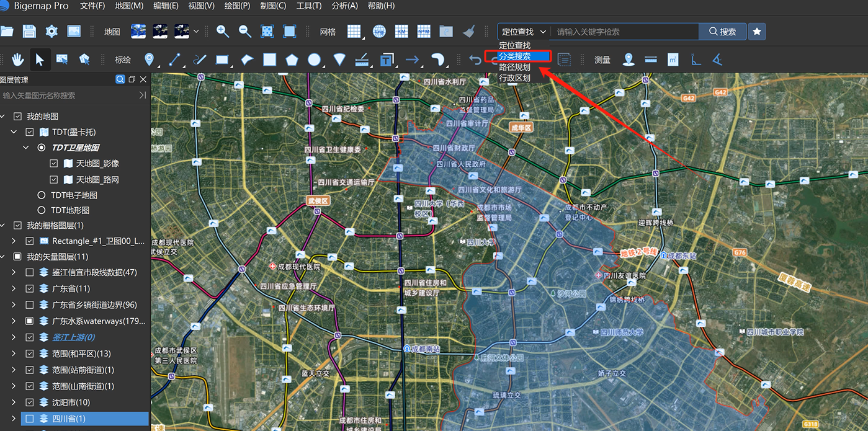This screenshot has height=431, width=868.
Task: Select the arrow pointer tool
Action: coord(40,60)
